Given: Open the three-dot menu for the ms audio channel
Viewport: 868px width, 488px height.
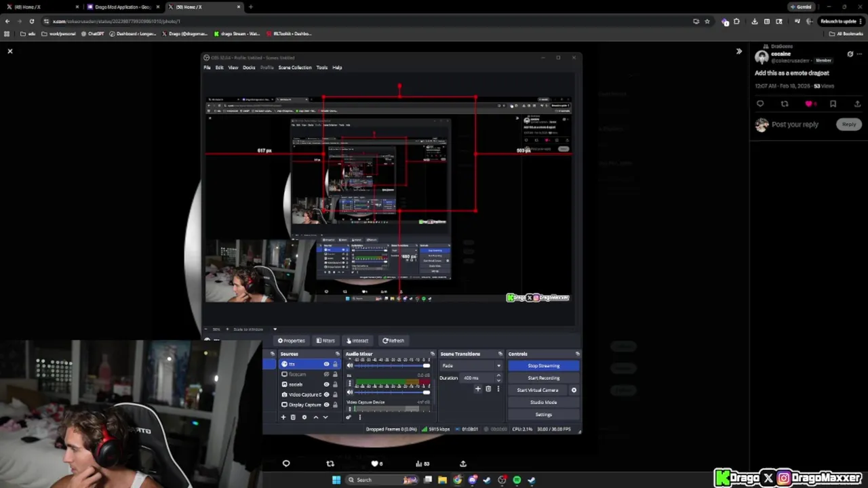Looking at the screenshot, I should point(350,383).
